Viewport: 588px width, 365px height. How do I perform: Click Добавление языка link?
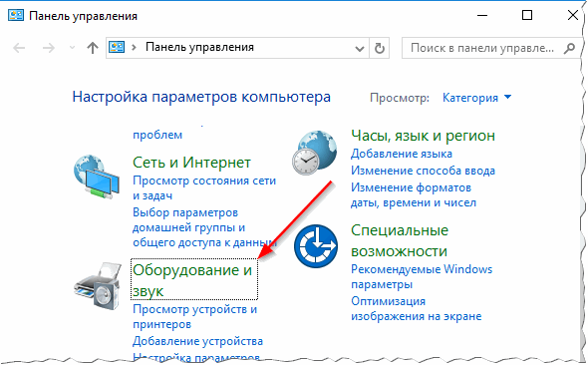coord(402,154)
